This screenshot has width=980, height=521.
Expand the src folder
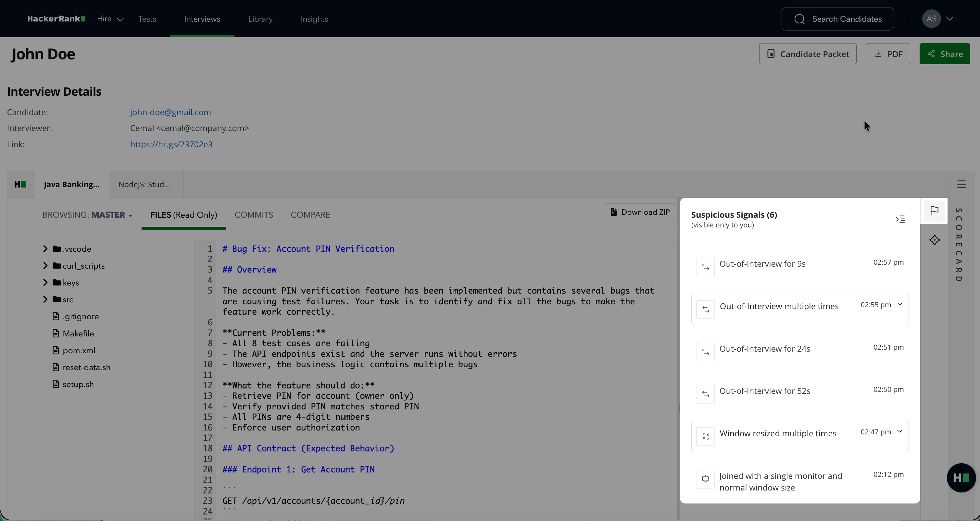coord(45,299)
